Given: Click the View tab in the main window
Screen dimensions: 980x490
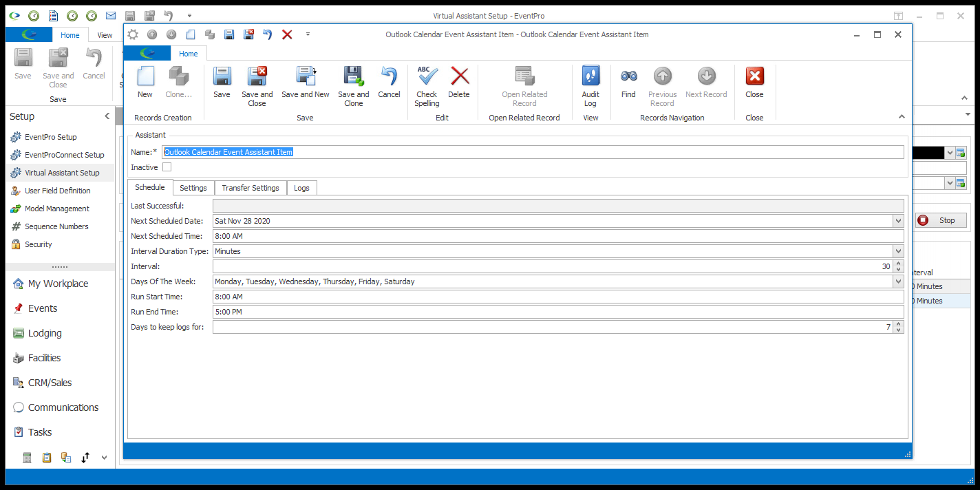Looking at the screenshot, I should click(x=105, y=35).
